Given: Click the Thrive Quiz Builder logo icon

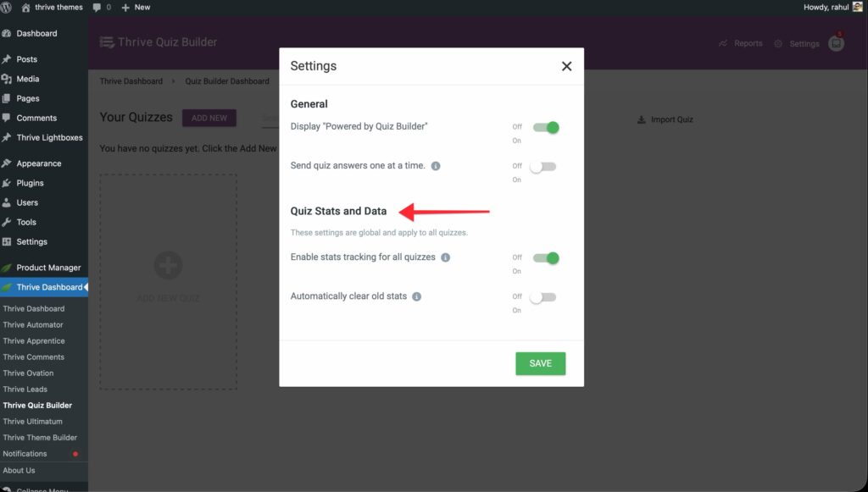Looking at the screenshot, I should pyautogui.click(x=107, y=41).
